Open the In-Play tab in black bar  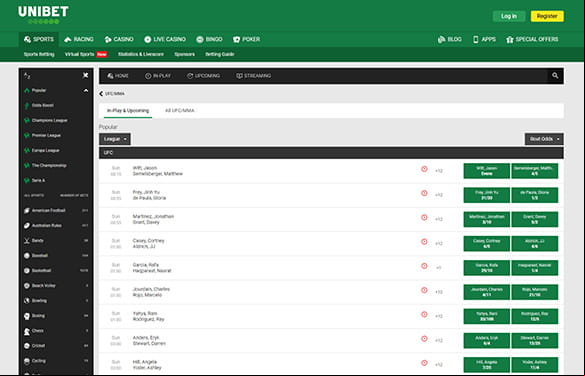(157, 76)
